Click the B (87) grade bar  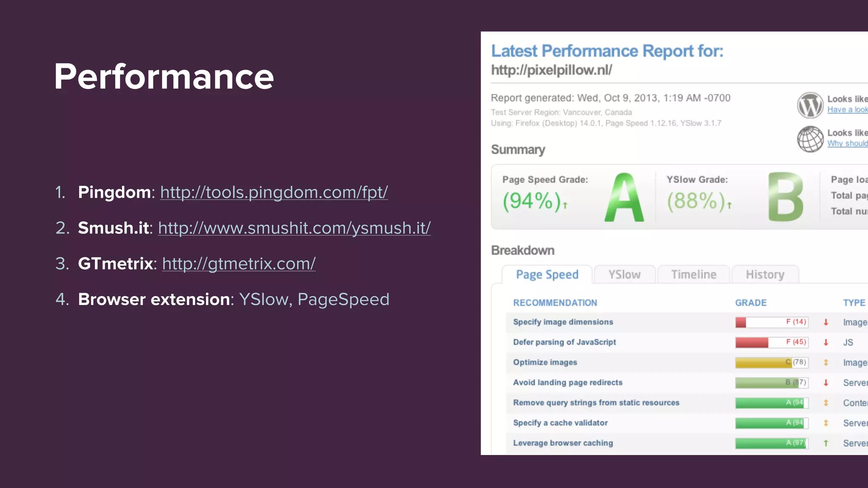click(x=772, y=383)
